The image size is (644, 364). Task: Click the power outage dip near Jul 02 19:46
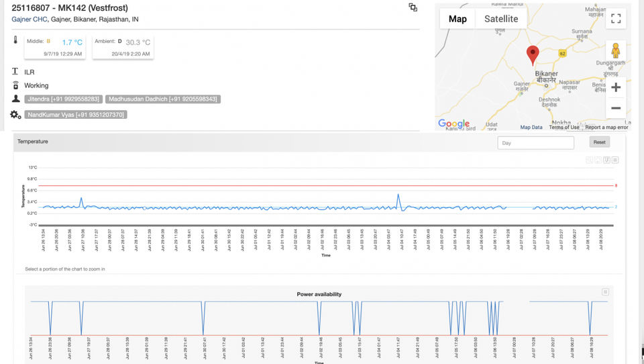coord(319,319)
